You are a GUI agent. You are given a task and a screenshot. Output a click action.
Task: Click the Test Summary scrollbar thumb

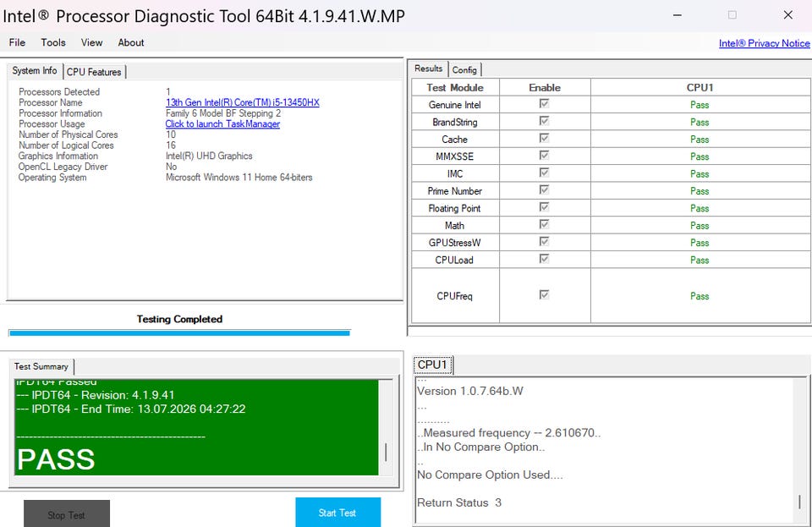point(386,453)
